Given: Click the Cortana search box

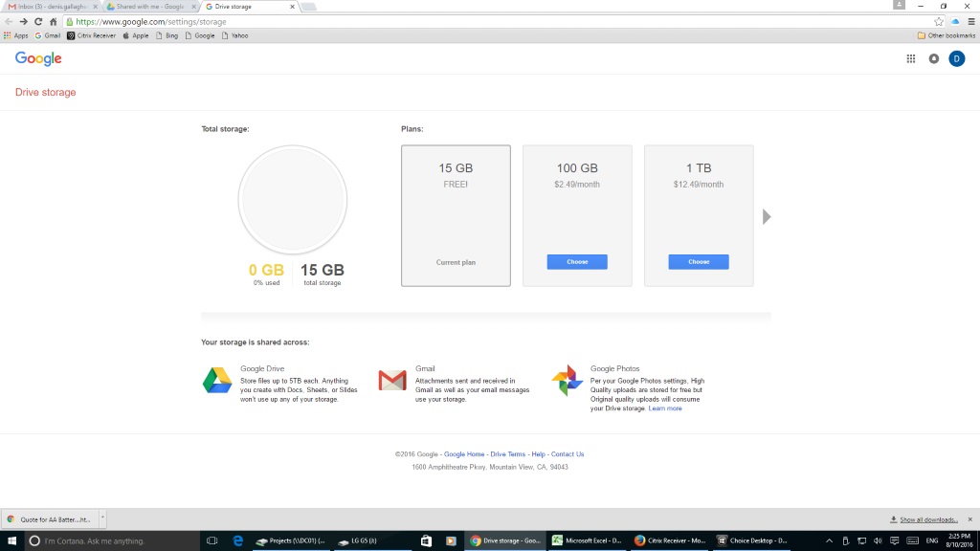Looking at the screenshot, I should click(105, 540).
